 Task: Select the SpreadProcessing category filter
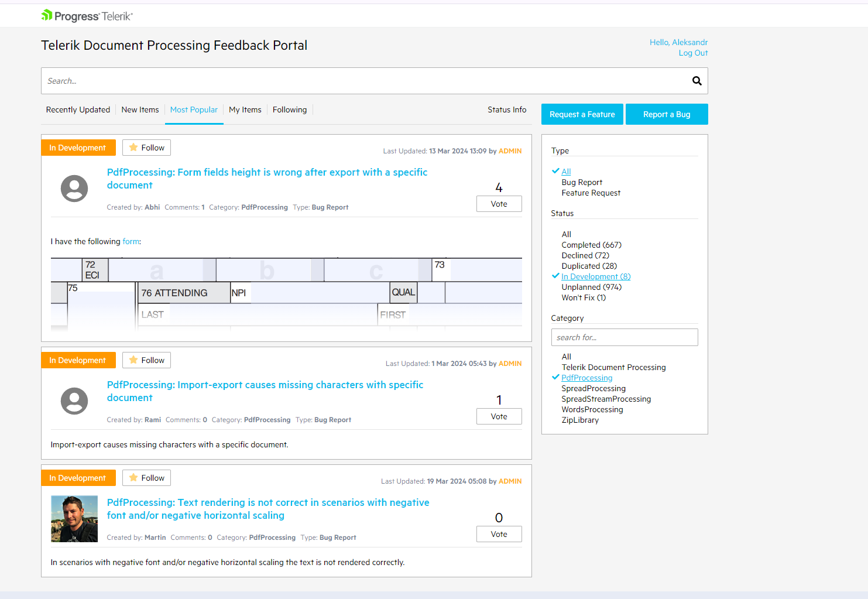click(593, 388)
